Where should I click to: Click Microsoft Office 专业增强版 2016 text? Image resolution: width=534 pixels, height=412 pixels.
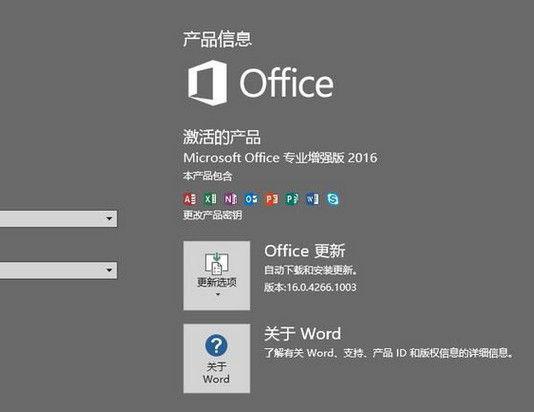click(x=280, y=158)
